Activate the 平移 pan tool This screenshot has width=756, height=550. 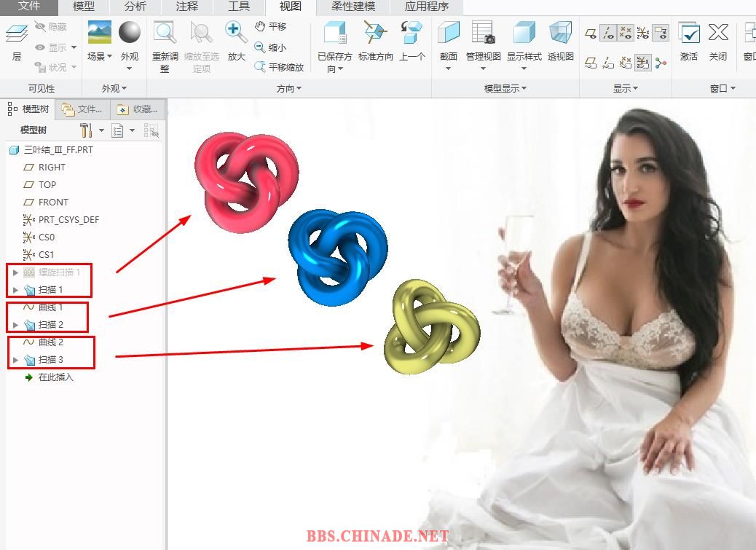(270, 26)
